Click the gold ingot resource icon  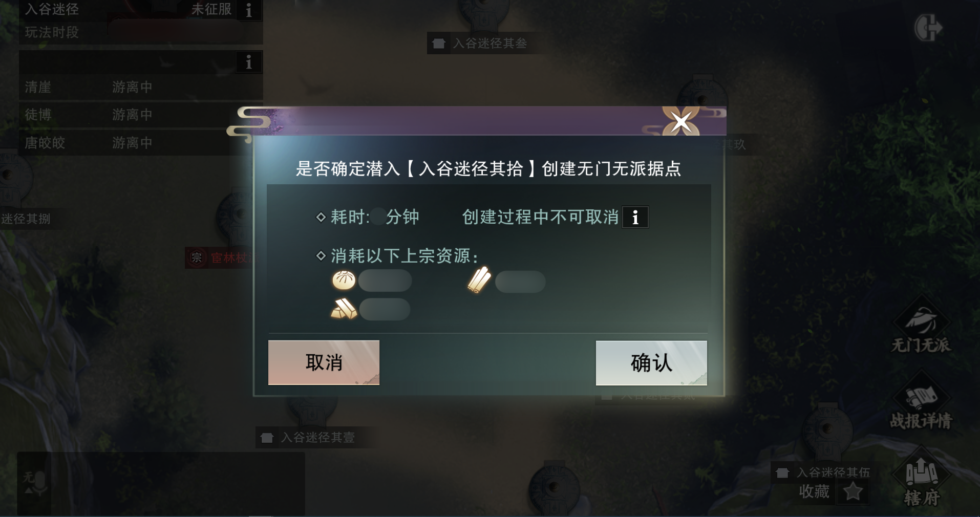pyautogui.click(x=344, y=309)
